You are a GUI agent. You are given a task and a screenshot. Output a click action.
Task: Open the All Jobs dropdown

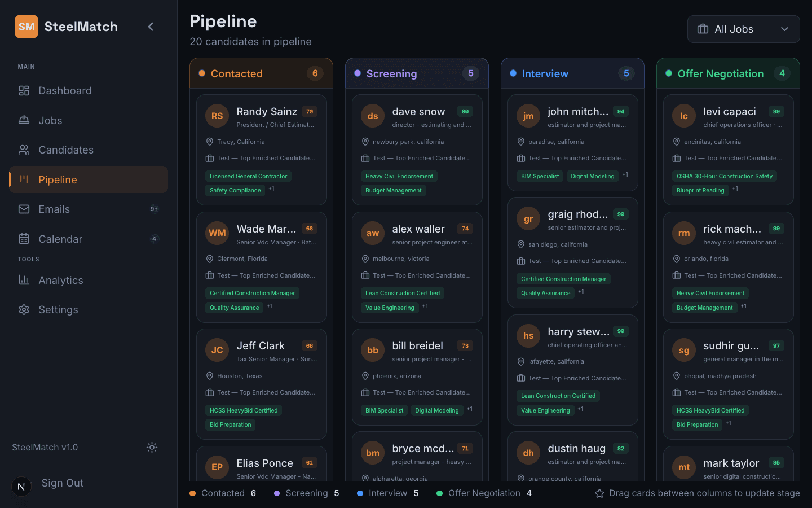tap(743, 29)
